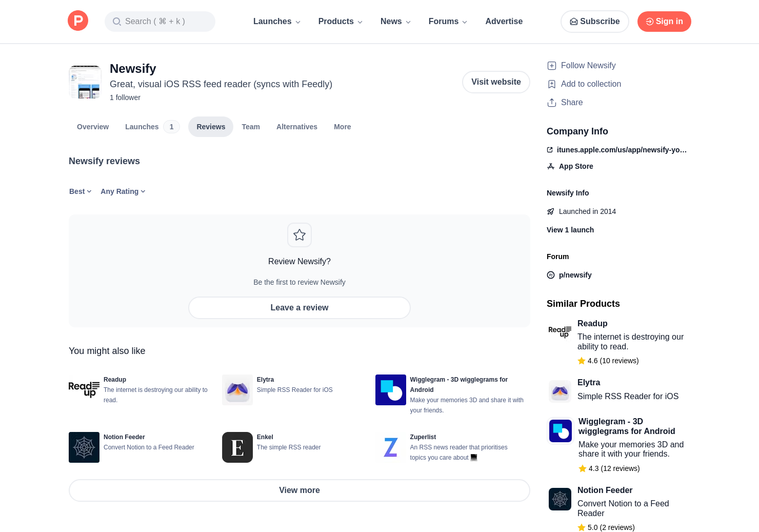Open the p/newsify forum link

575,275
